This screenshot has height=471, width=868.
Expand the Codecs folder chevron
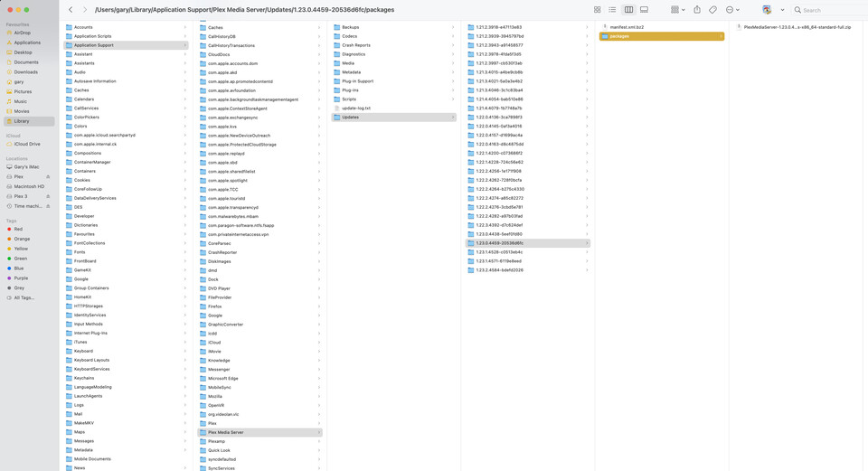[453, 36]
